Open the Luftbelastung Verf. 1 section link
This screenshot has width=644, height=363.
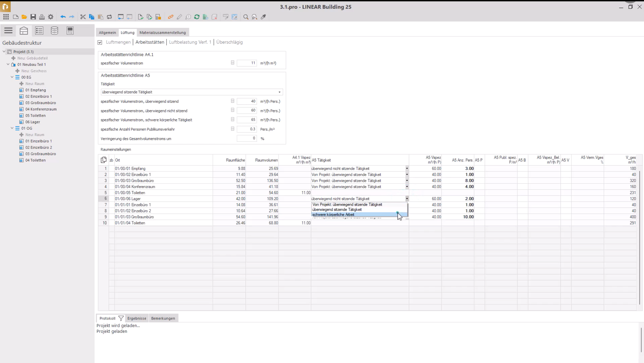(190, 42)
